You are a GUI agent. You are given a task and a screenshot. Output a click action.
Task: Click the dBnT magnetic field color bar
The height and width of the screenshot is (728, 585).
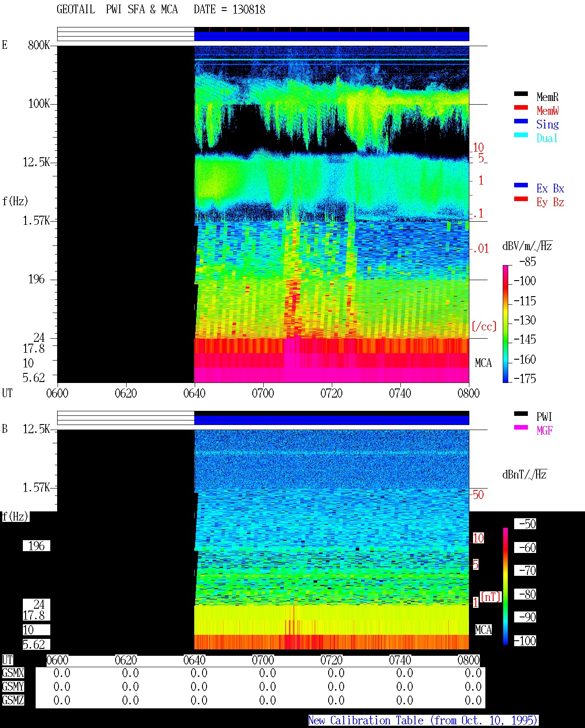(x=505, y=586)
